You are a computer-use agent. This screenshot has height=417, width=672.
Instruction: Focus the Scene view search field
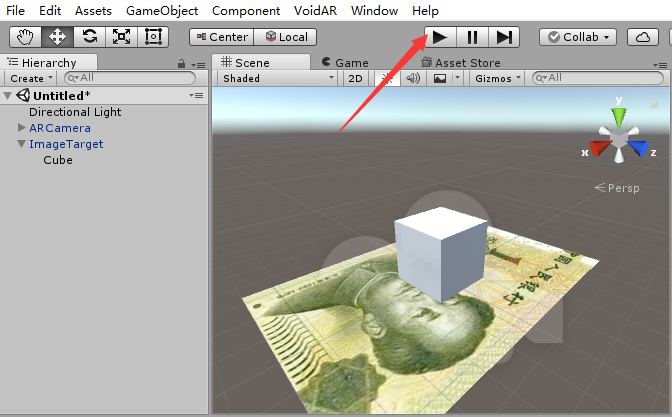point(598,78)
